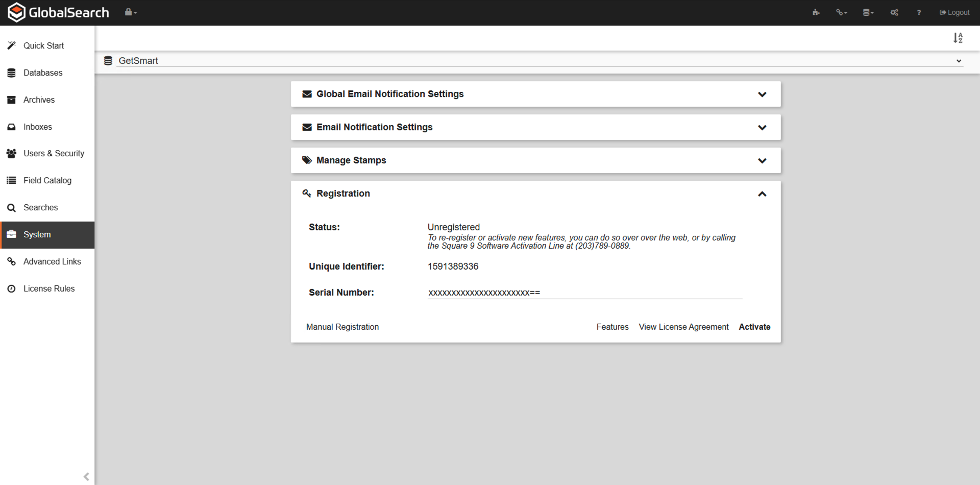This screenshot has width=980, height=485.
Task: Select License Rules in the sidebar
Action: [x=48, y=288]
